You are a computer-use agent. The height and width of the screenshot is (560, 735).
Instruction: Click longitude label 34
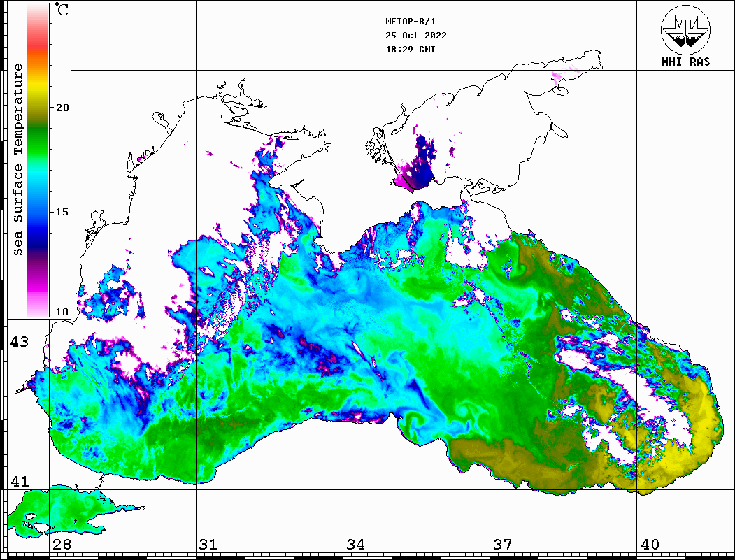point(356,545)
